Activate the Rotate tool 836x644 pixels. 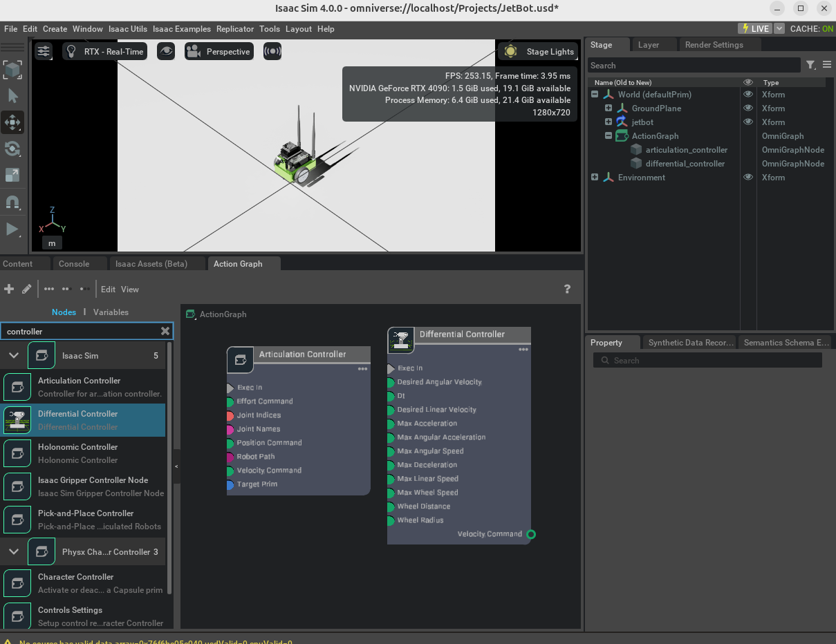[x=12, y=149]
